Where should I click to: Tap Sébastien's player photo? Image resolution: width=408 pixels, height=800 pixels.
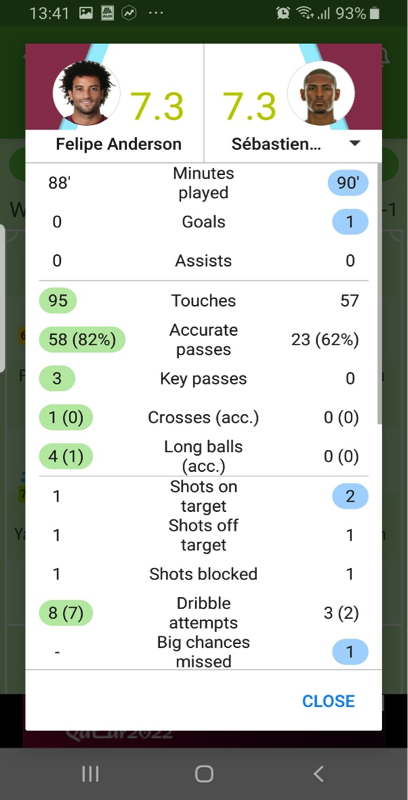(x=321, y=93)
